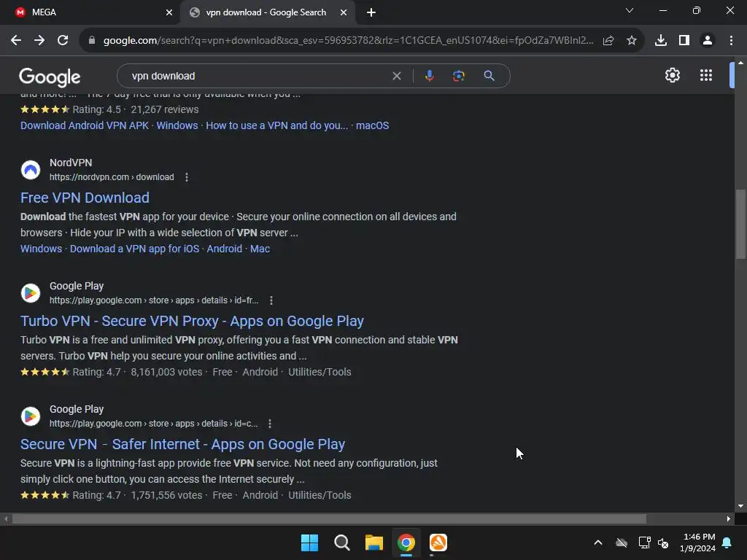The image size is (747, 560).
Task: Click the NordVPN favicon
Action: pos(31,169)
